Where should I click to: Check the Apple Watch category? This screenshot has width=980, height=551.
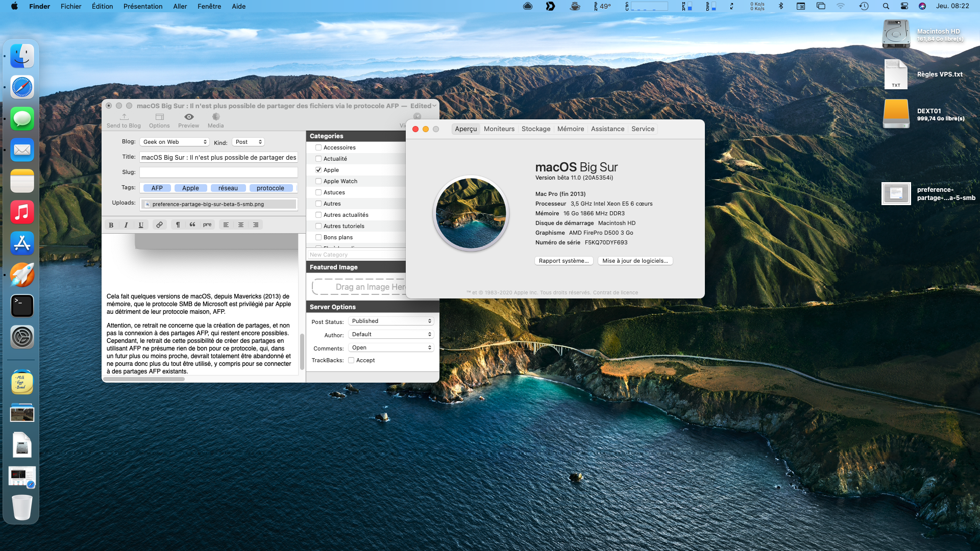[318, 181]
